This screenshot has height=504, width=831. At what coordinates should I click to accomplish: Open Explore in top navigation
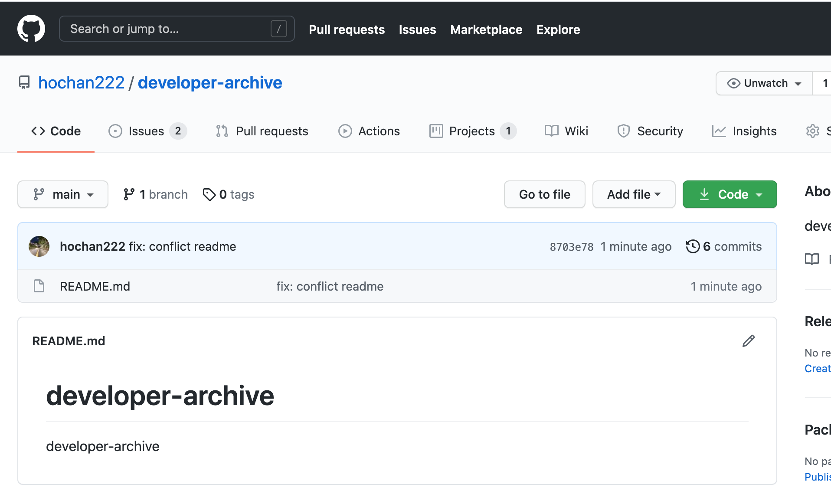[x=558, y=29]
